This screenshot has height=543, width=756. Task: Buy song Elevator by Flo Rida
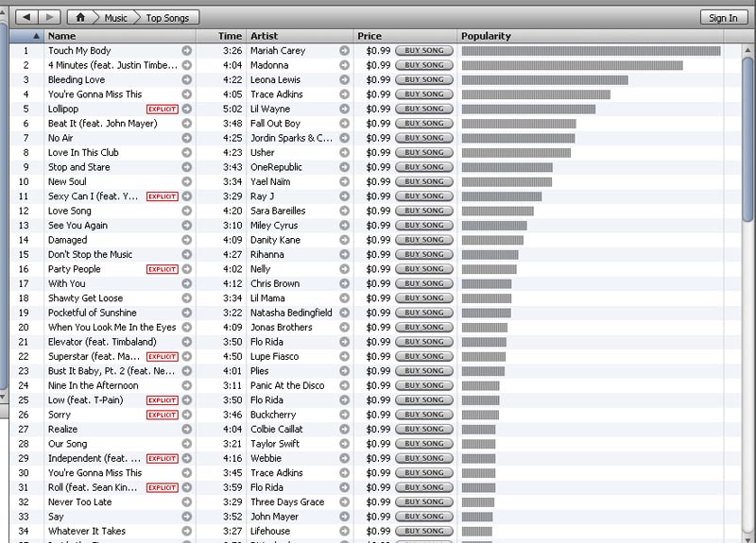(423, 342)
